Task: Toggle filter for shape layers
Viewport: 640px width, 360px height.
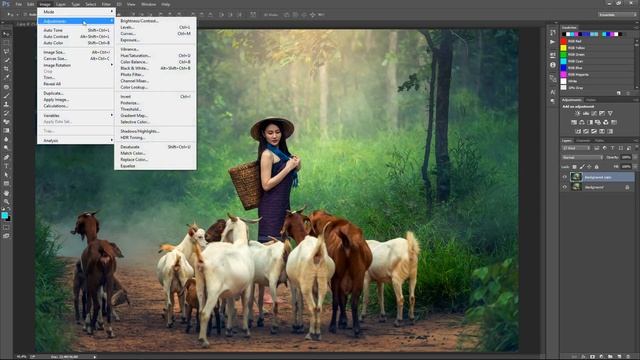Action: (x=620, y=148)
